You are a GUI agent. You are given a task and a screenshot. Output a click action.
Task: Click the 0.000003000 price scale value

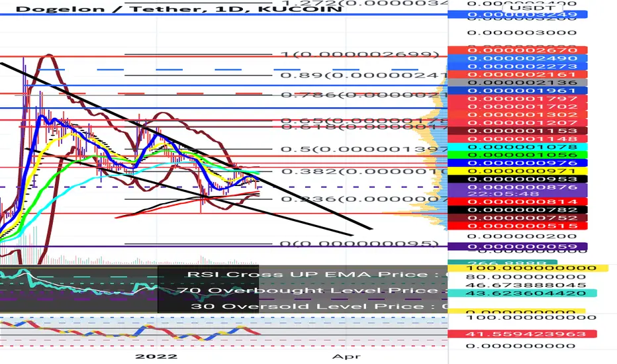522,32
